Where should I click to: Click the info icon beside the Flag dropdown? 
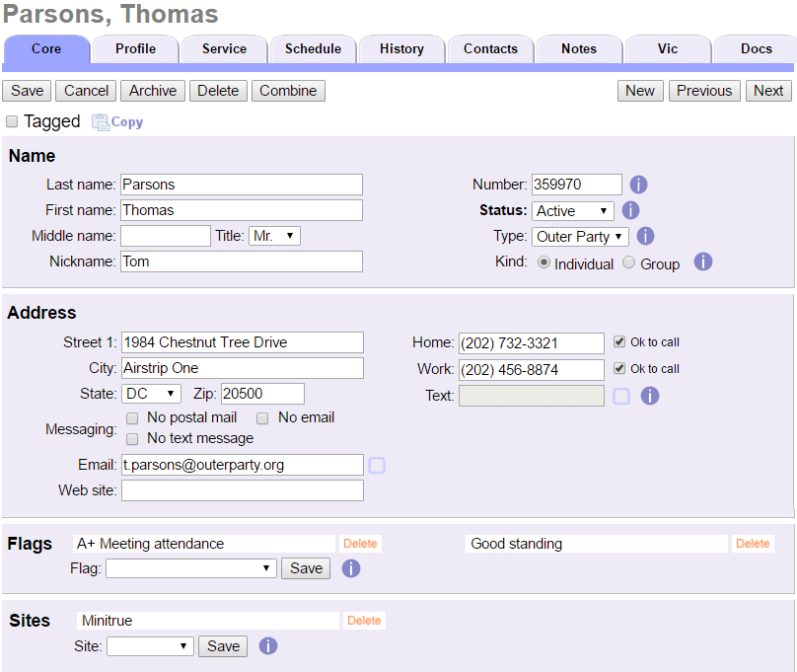(350, 568)
